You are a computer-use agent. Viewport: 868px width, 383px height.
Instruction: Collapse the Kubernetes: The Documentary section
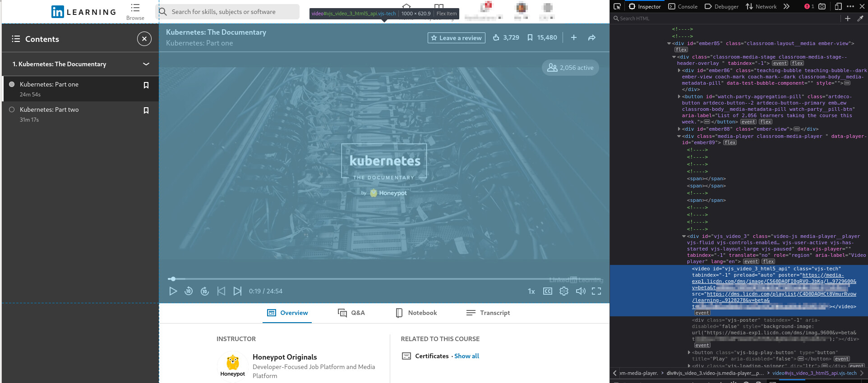[146, 64]
